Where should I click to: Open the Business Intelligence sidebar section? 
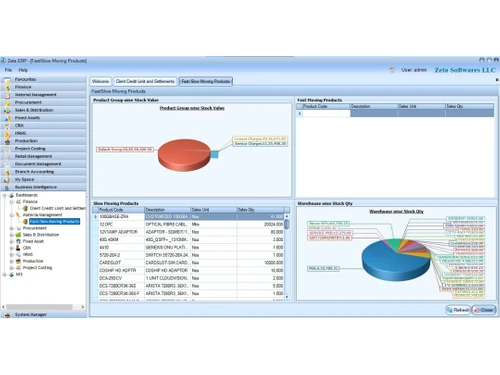[x=43, y=187]
